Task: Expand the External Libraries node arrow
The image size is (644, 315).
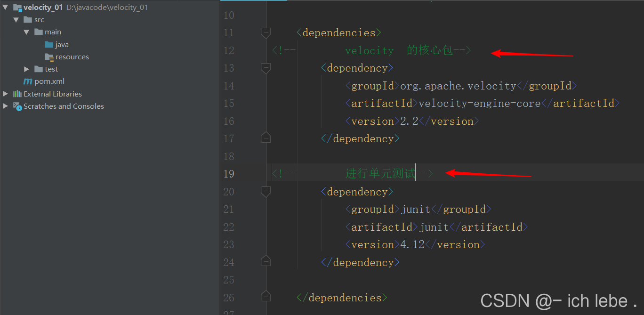Action: (x=5, y=94)
